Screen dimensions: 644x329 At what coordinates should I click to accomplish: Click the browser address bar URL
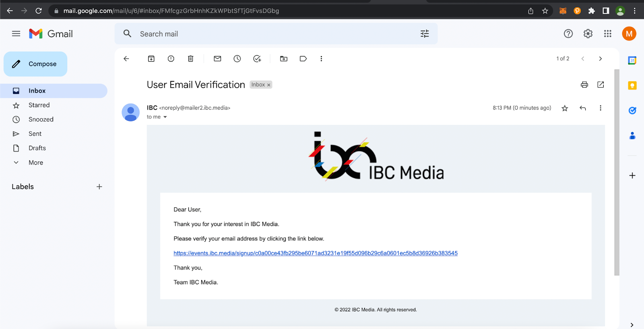pyautogui.click(x=171, y=11)
